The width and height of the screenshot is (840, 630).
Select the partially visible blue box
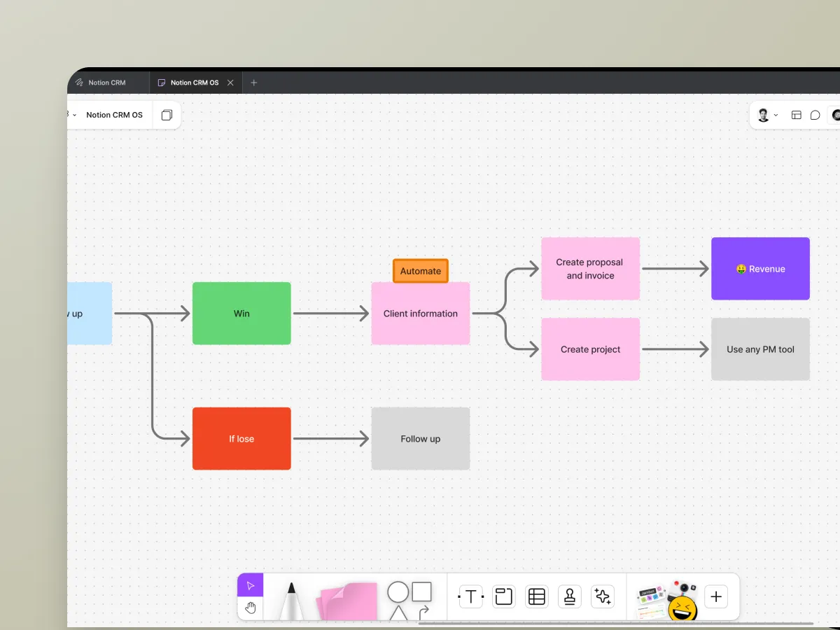coord(90,314)
